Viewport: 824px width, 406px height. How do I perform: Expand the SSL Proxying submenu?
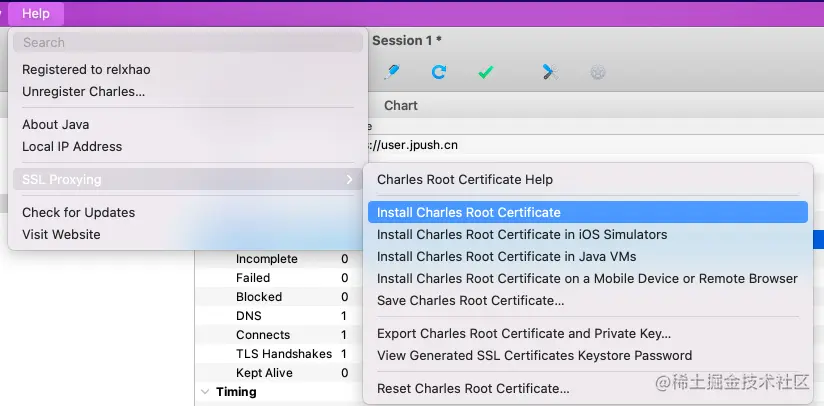[x=188, y=180]
